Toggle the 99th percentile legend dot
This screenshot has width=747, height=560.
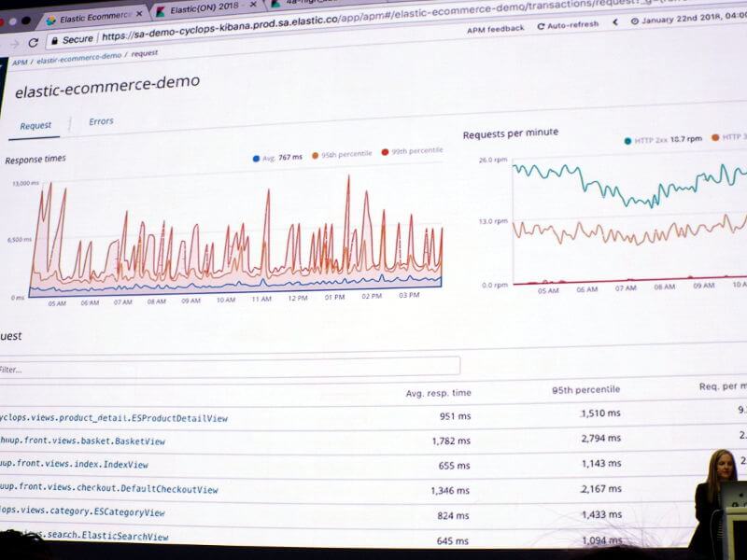coord(385,152)
